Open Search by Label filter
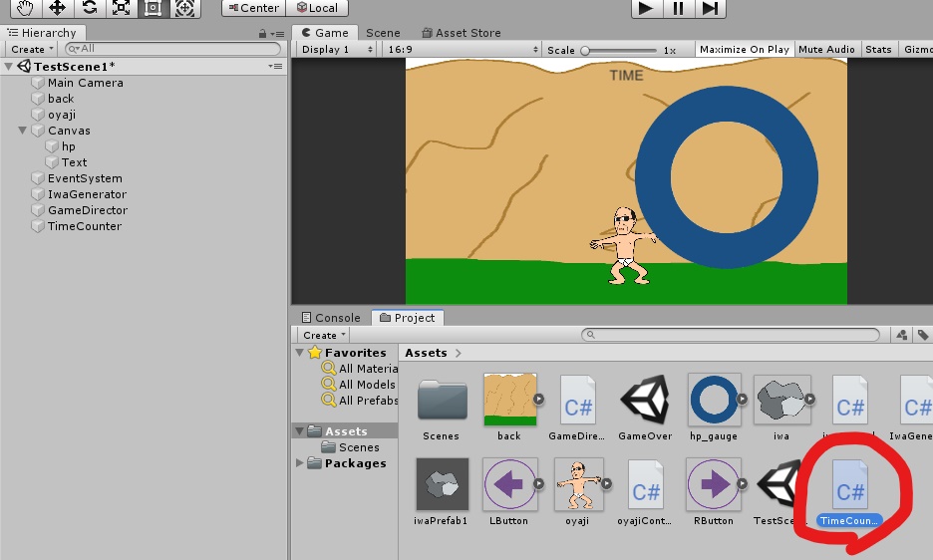The height and width of the screenshot is (560, 933). (923, 335)
